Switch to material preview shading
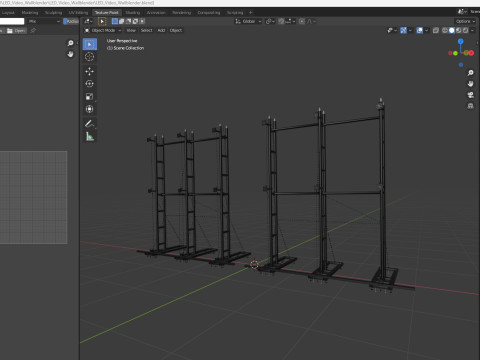The height and width of the screenshot is (360, 480). click(459, 30)
